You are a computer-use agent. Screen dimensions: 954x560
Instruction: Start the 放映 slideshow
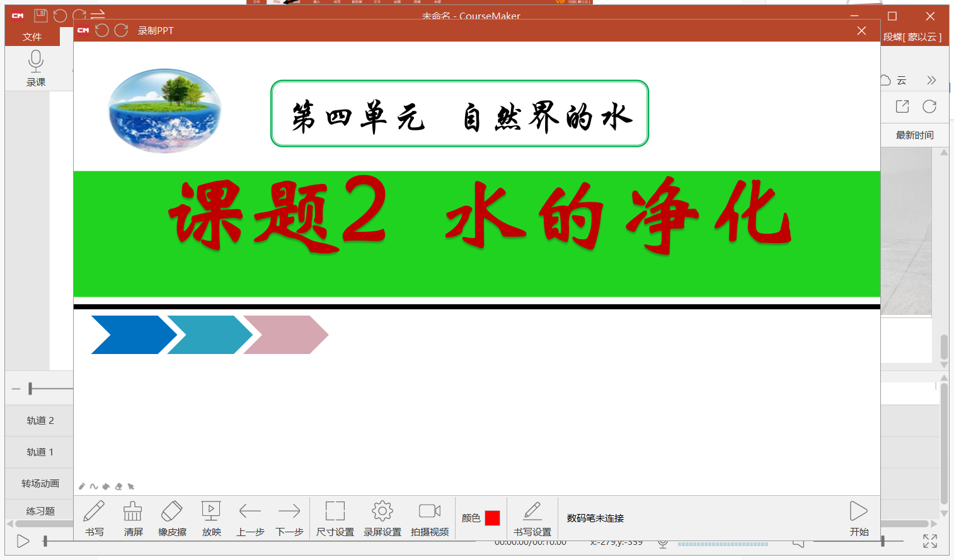[211, 518]
